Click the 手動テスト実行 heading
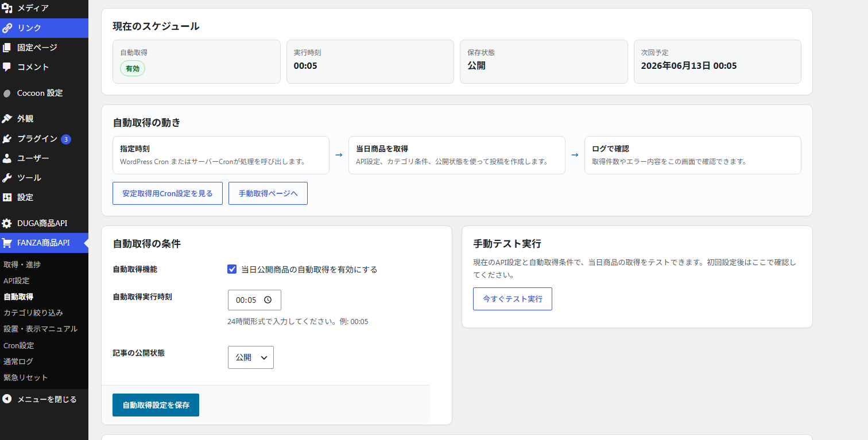 point(507,244)
